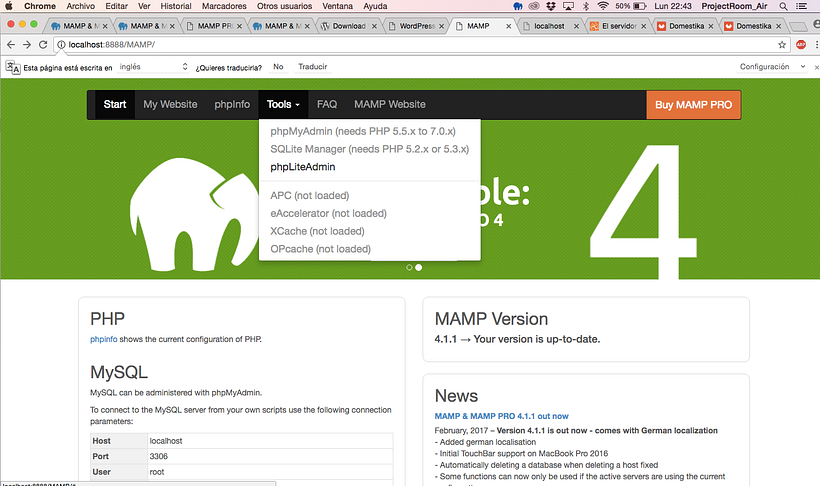Open the Apple menu

(x=9, y=6)
